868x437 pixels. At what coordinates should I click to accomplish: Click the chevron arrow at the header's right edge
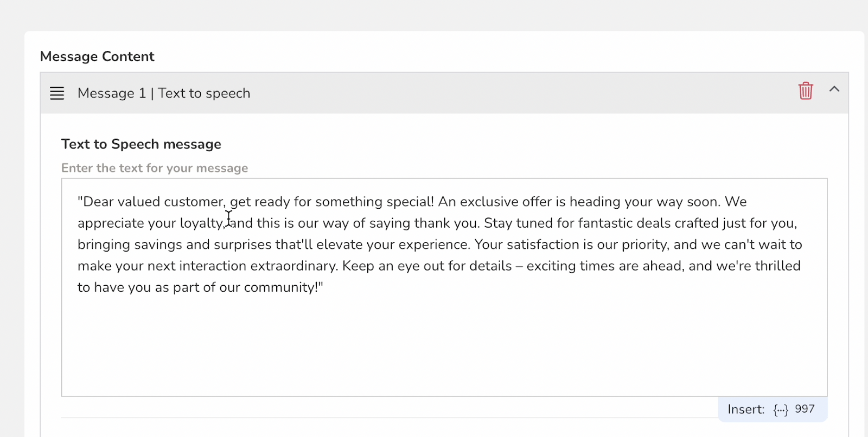pyautogui.click(x=834, y=88)
